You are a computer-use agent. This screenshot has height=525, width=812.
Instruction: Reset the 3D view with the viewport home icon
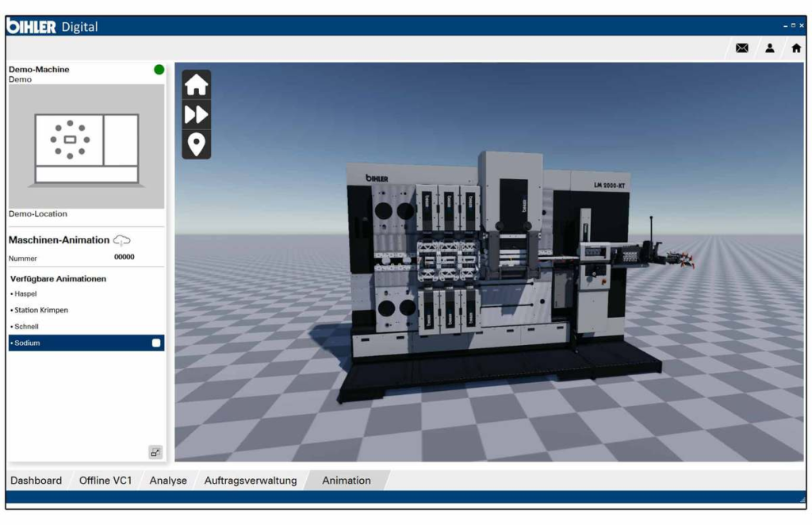click(196, 85)
